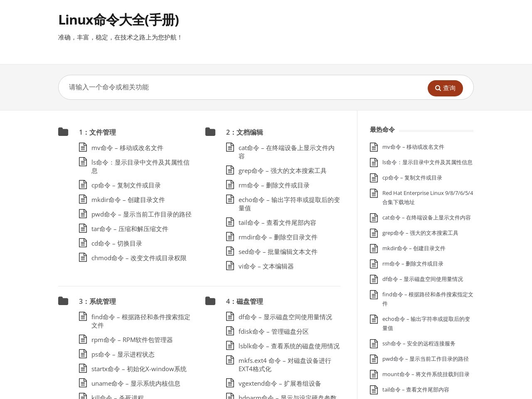Open ls命令 link in 文件管理 list
532x399 pixels.
[x=140, y=167]
